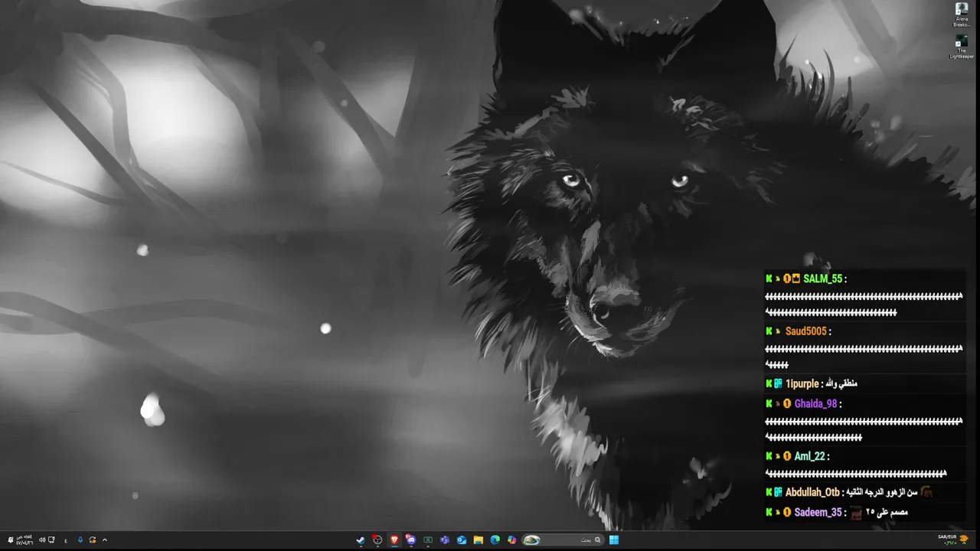This screenshot has height=551, width=980.
Task: Click the emote after Abdullah_Otb's message
Action: (x=926, y=492)
